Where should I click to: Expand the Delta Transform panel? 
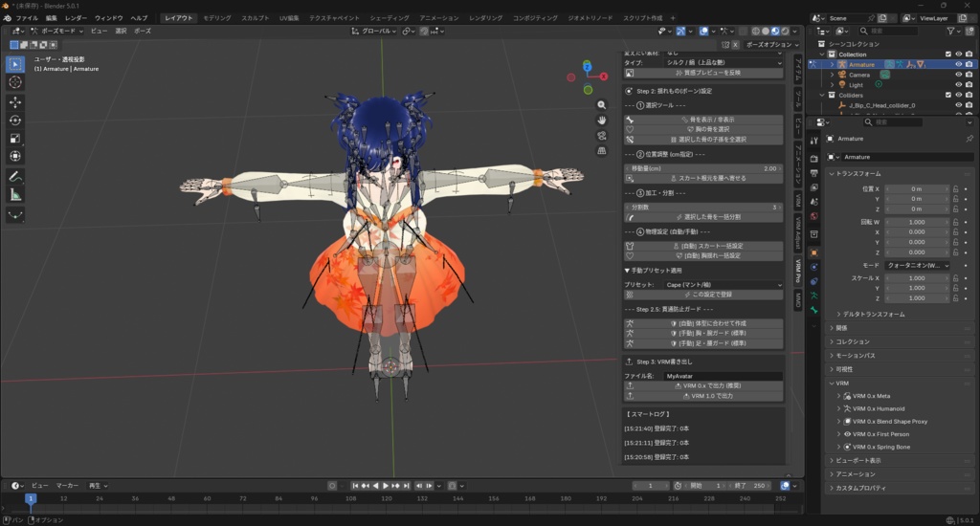(x=839, y=315)
